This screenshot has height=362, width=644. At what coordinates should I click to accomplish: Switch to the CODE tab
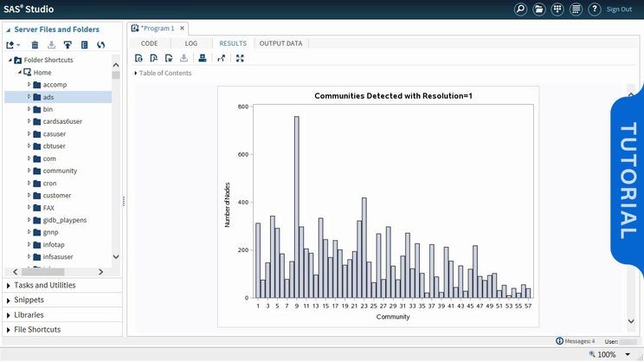coord(149,43)
